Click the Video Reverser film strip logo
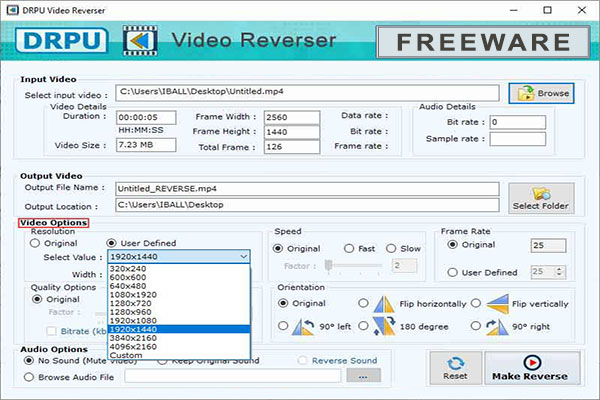Screen dimensions: 600x400 (x=140, y=41)
